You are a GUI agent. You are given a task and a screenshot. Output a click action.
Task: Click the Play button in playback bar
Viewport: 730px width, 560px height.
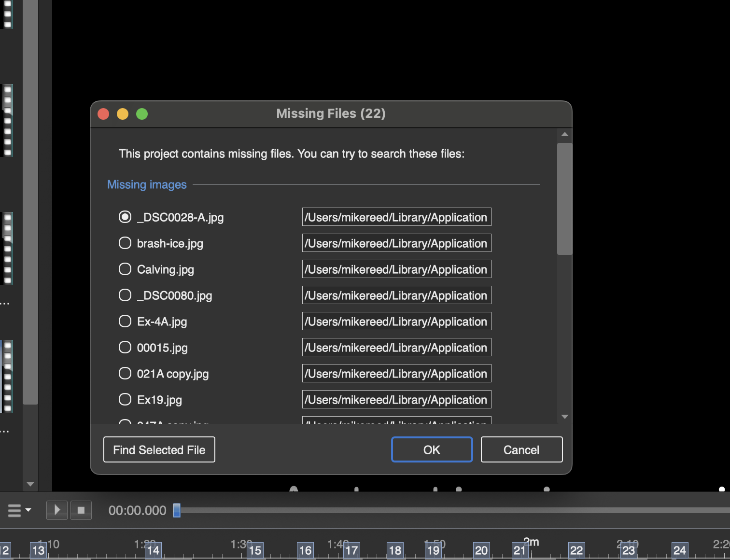point(56,510)
